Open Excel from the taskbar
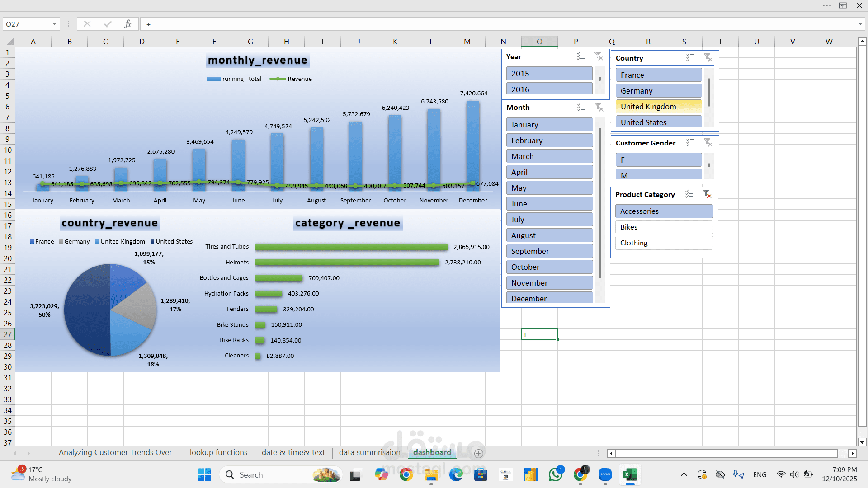The width and height of the screenshot is (868, 488). (x=630, y=475)
